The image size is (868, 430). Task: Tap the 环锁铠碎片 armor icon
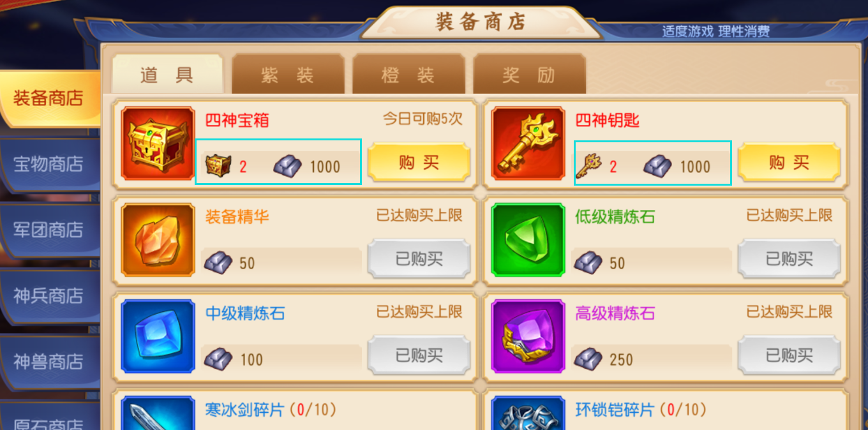[x=528, y=413]
